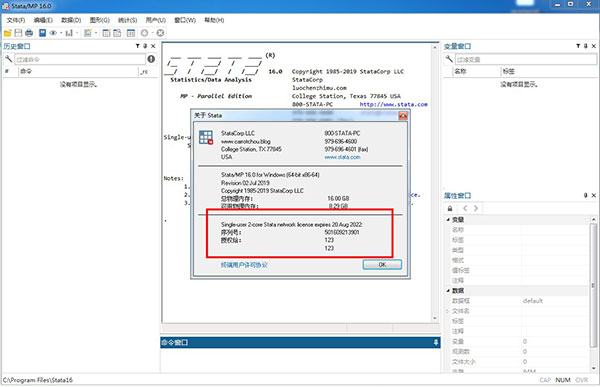
Task: Click the filter funnel in history panel header
Action: [137, 46]
